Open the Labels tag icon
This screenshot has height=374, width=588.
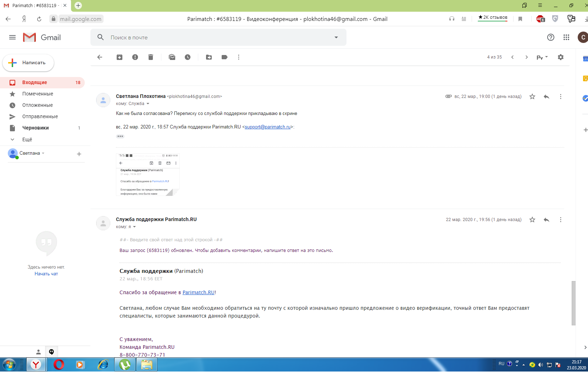[224, 57]
